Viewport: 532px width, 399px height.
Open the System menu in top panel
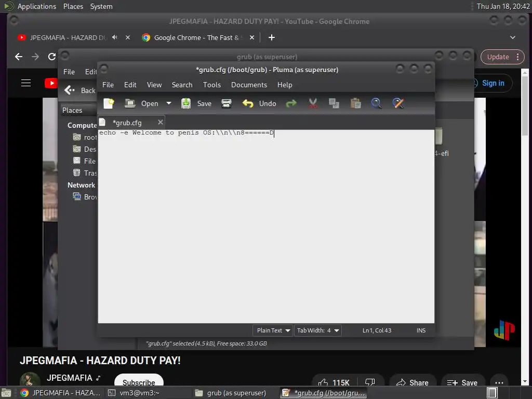tap(101, 6)
